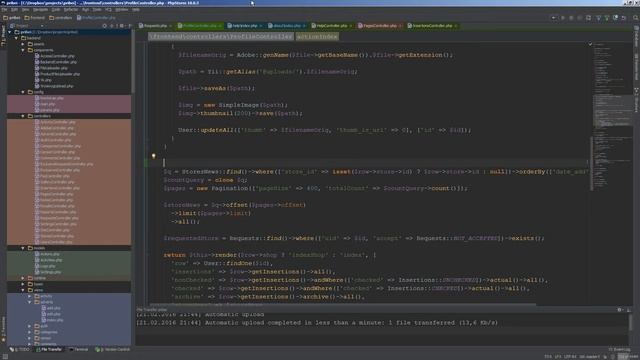Open add.php under adverts folder
Image resolution: width=640 pixels, height=360 pixels.
click(51, 308)
